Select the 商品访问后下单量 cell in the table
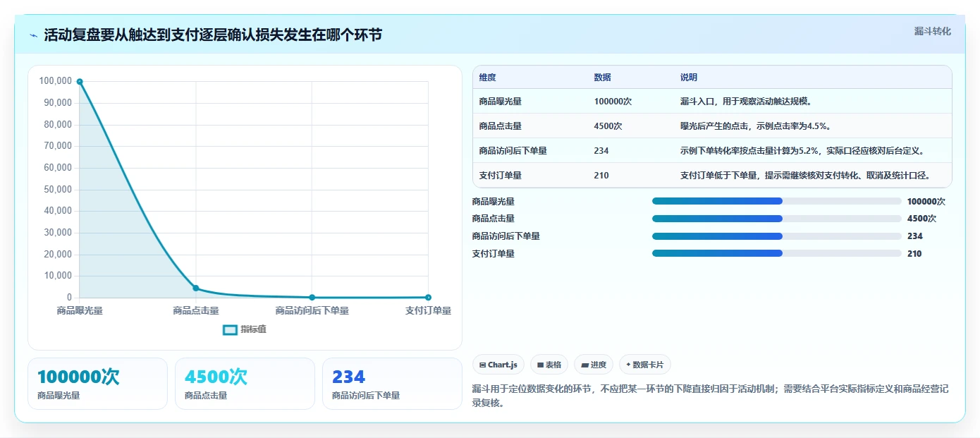The image size is (980, 438). 513,151
